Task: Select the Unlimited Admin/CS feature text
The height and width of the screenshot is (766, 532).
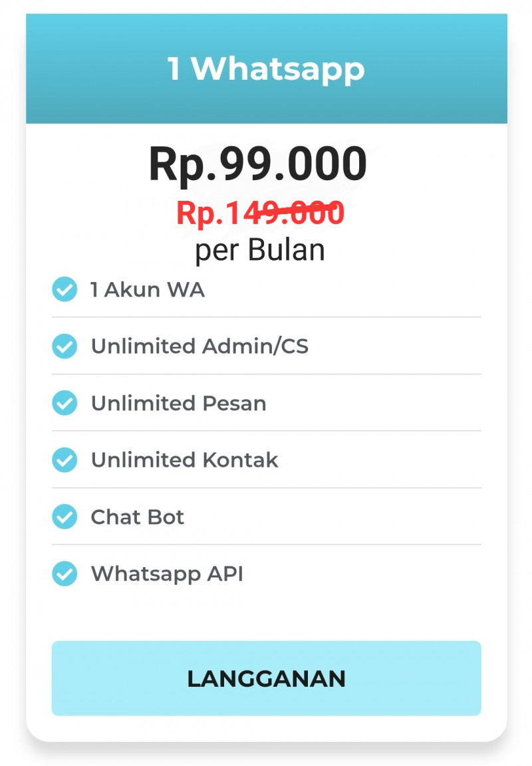Action: [x=199, y=346]
